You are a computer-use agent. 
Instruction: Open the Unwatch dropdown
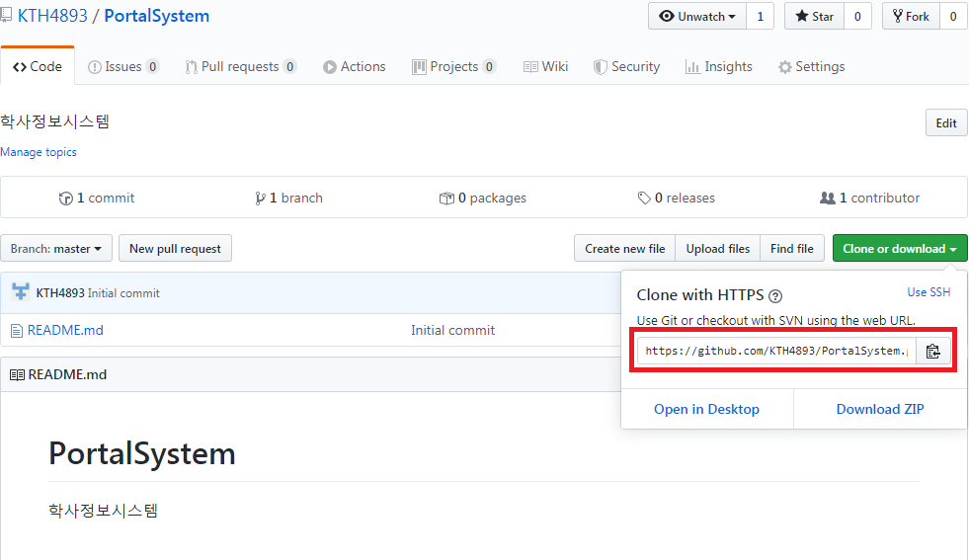(x=697, y=16)
